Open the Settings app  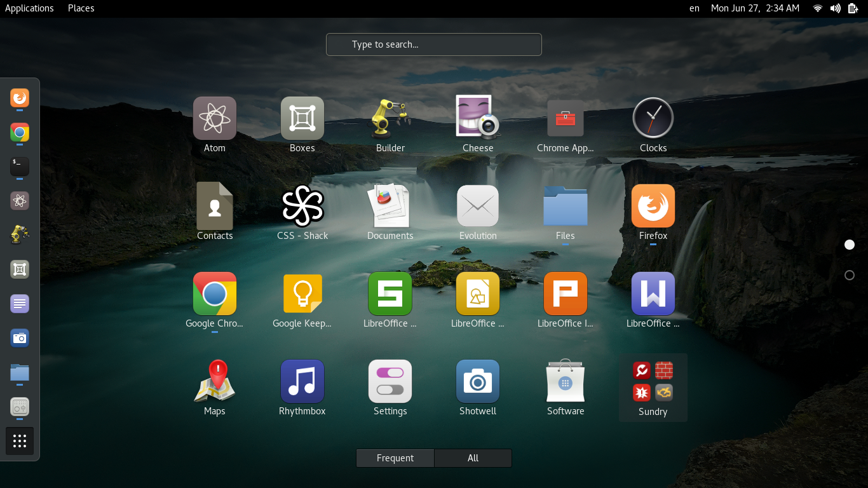point(390,381)
